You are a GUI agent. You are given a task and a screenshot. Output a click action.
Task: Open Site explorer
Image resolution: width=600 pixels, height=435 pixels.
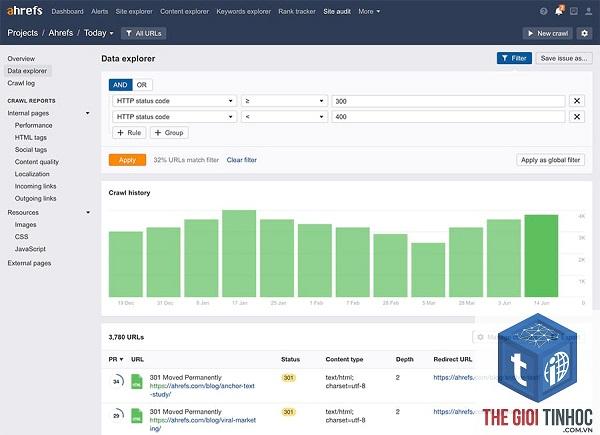click(134, 11)
